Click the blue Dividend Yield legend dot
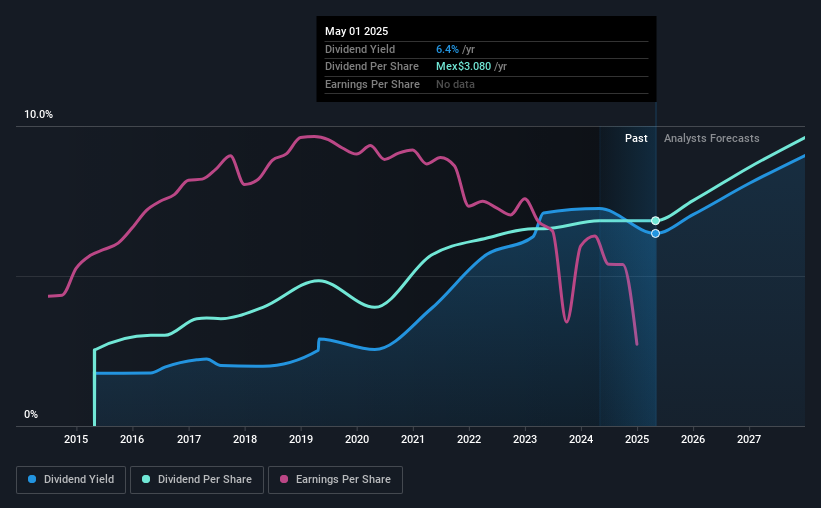The image size is (821, 508). (32, 479)
